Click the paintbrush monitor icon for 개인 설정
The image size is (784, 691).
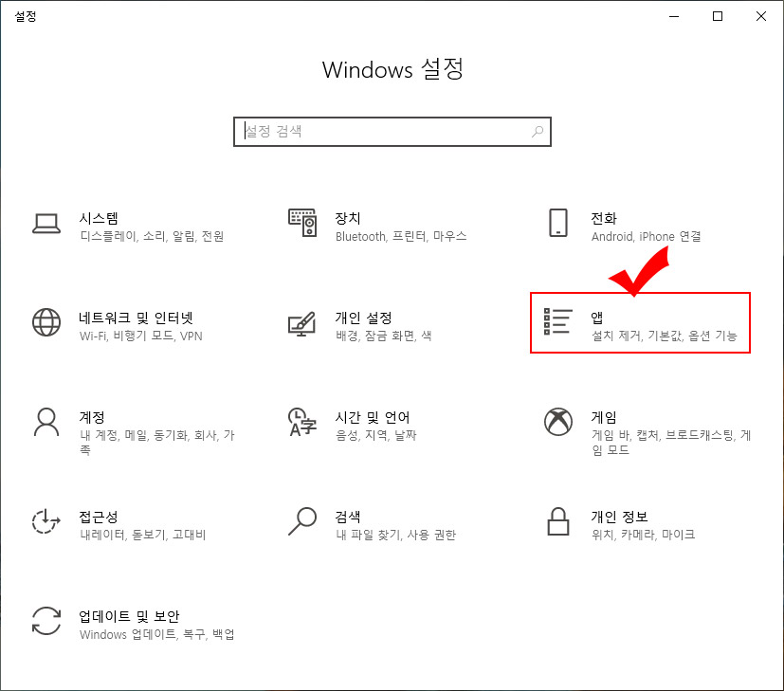coord(302,323)
